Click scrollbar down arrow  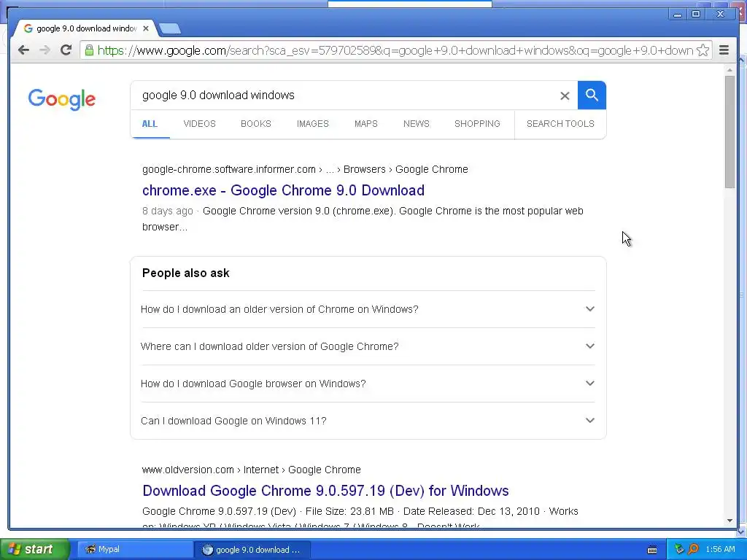(x=729, y=521)
